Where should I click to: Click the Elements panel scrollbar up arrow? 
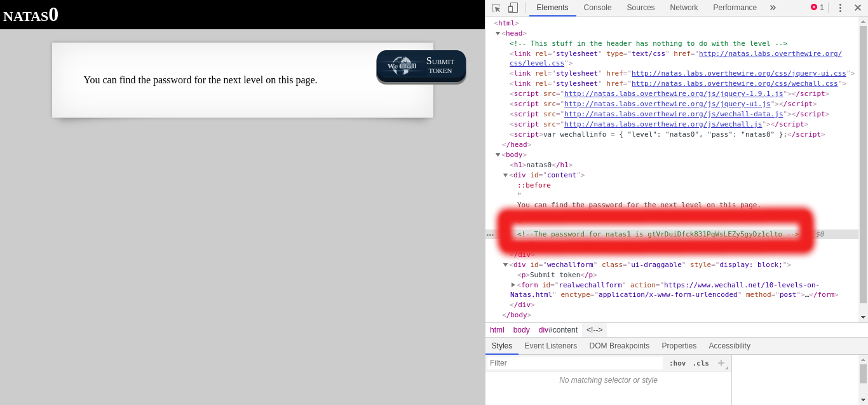click(x=863, y=21)
